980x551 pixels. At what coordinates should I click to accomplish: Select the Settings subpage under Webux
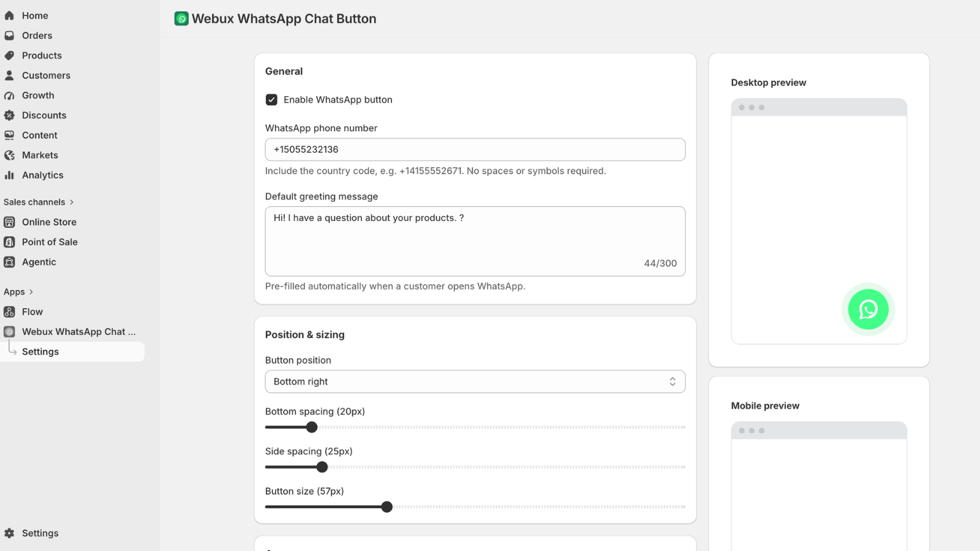[40, 351]
